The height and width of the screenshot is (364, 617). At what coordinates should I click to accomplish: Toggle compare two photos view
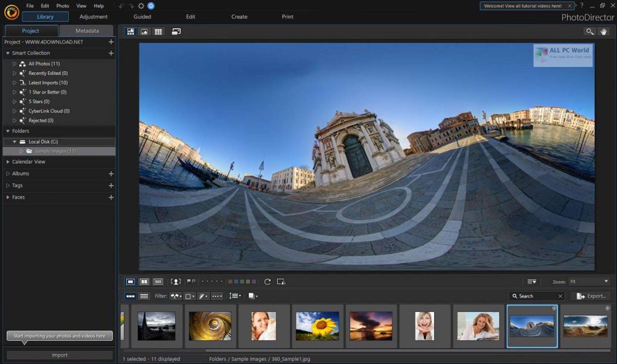pos(144,282)
